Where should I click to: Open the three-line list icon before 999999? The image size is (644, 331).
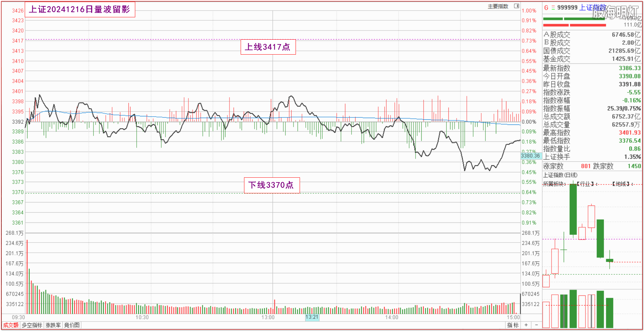[553, 7]
